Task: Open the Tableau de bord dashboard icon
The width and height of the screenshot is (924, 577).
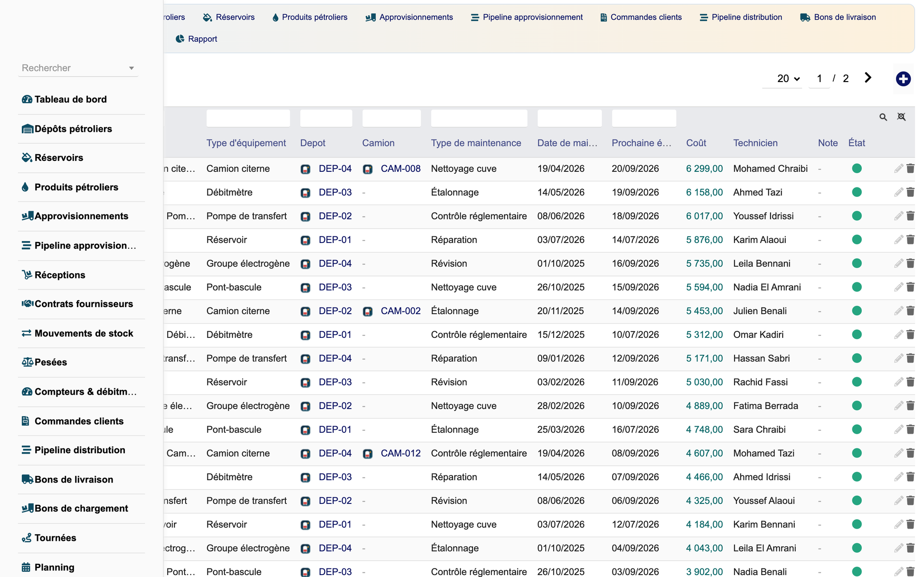Action: click(27, 99)
